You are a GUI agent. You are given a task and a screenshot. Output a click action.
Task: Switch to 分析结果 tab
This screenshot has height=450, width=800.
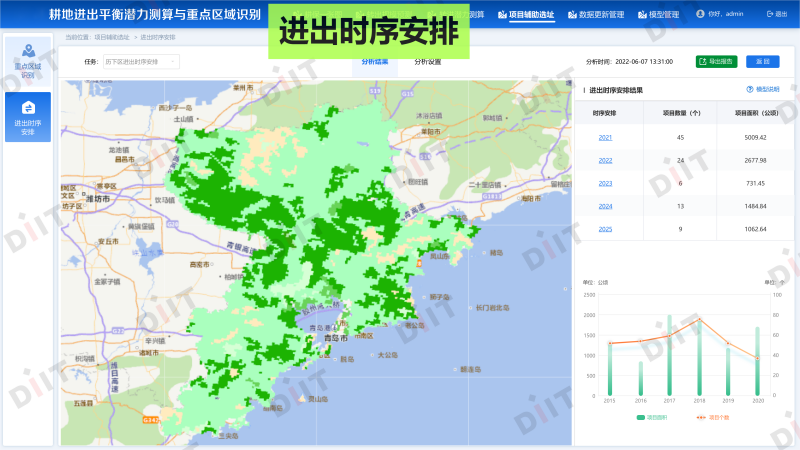point(375,62)
